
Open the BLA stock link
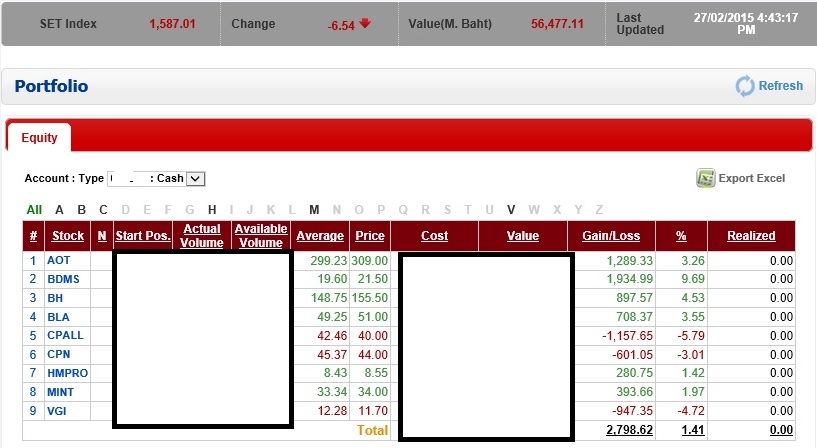58,317
